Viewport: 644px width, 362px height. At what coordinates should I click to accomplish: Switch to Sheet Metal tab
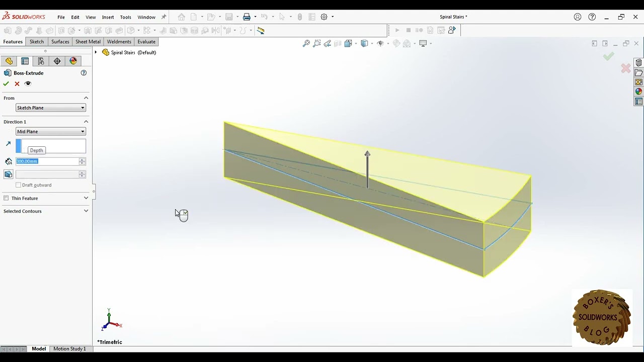(88, 42)
